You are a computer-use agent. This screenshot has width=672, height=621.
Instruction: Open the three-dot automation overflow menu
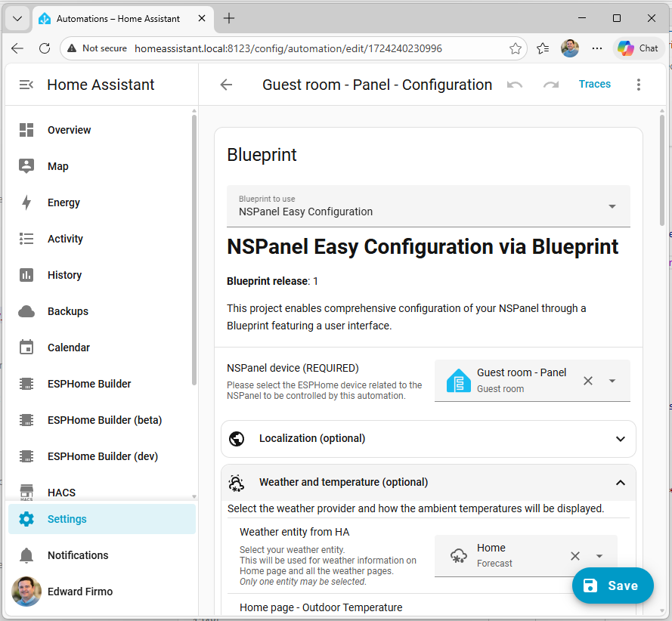[x=639, y=85]
